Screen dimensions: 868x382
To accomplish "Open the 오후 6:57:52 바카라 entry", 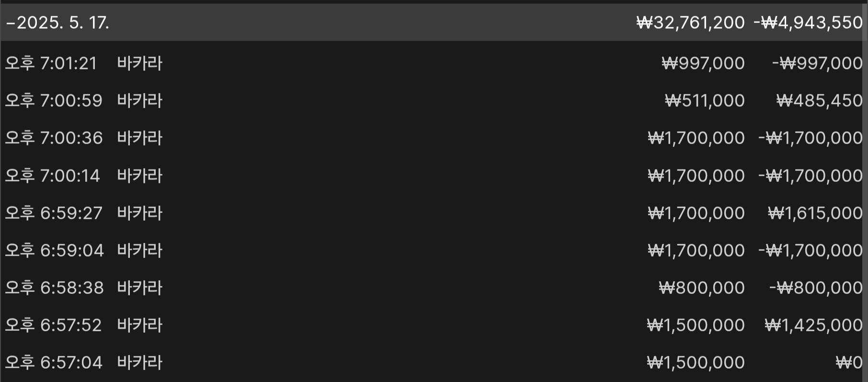I will tap(434, 325).
